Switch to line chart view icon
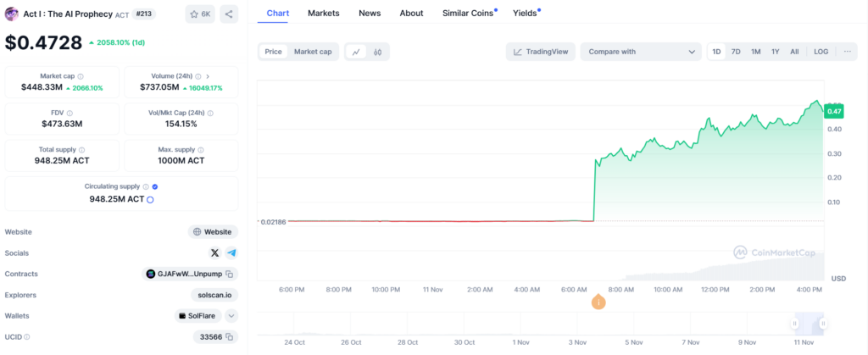Viewport: 868px width, 355px height. pos(356,52)
